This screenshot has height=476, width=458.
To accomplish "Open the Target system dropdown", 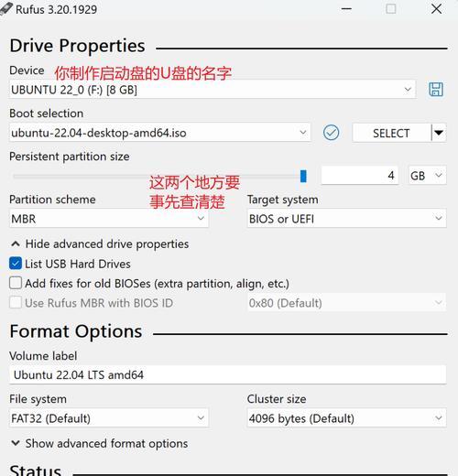I will (x=347, y=219).
